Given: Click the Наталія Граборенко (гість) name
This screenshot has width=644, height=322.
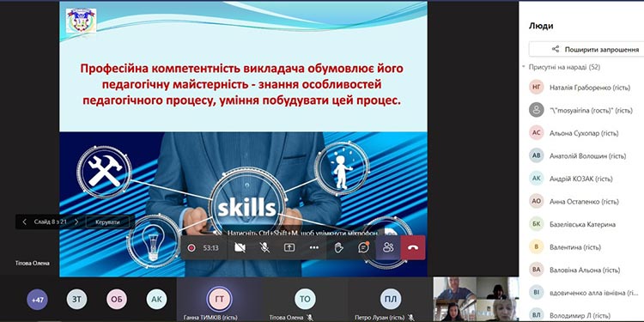Looking at the screenshot, I should 590,87.
